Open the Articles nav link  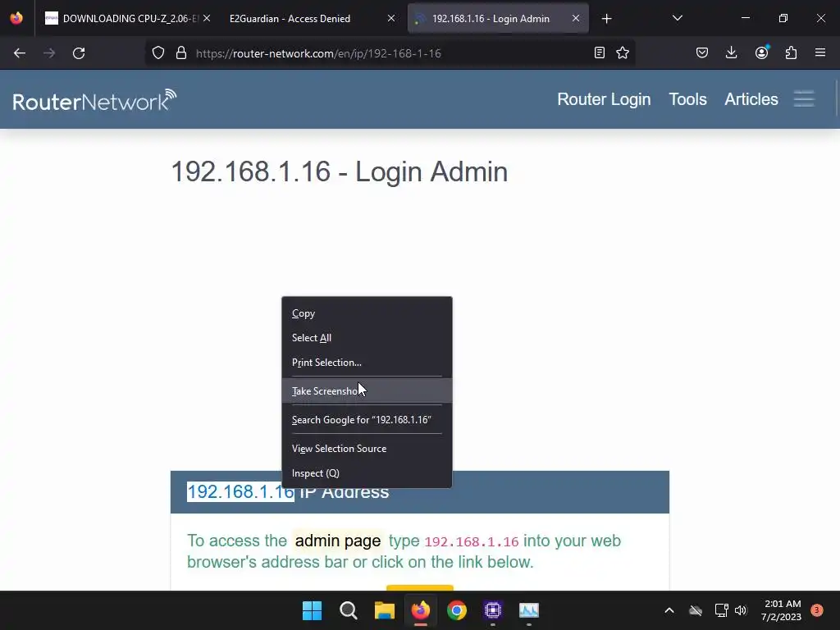(x=751, y=99)
